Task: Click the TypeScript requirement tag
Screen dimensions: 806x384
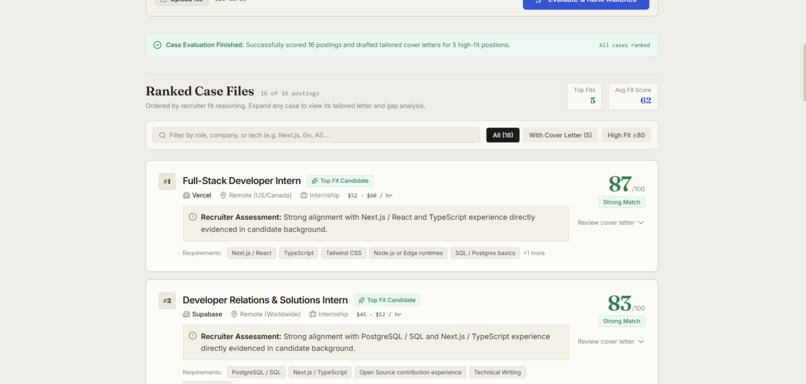Action: coord(299,253)
